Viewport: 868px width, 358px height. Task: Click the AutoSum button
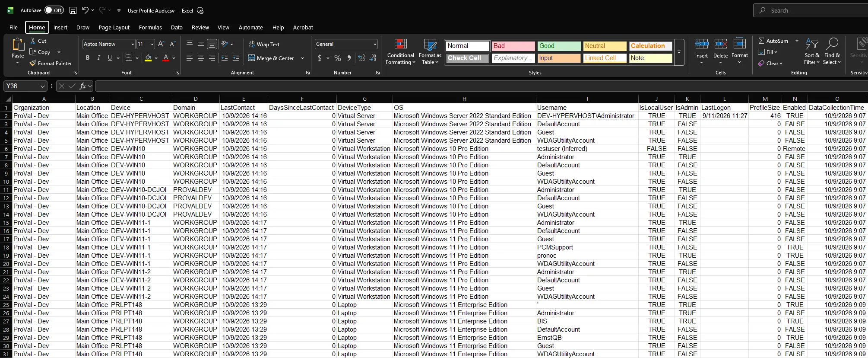[773, 41]
